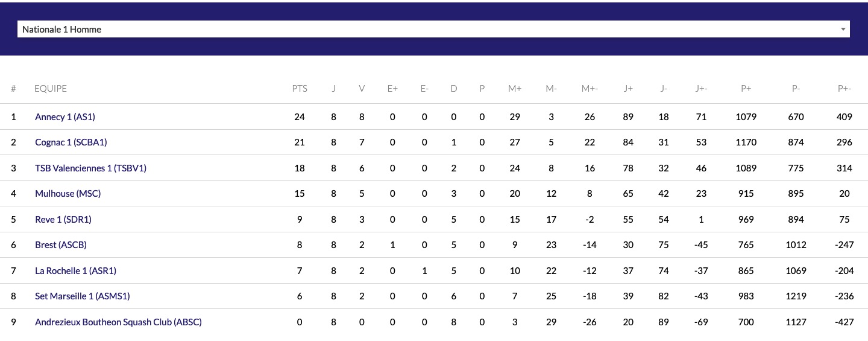Viewport: 868px width, 341px height.
Task: Click the PTS column header
Action: [x=300, y=89]
